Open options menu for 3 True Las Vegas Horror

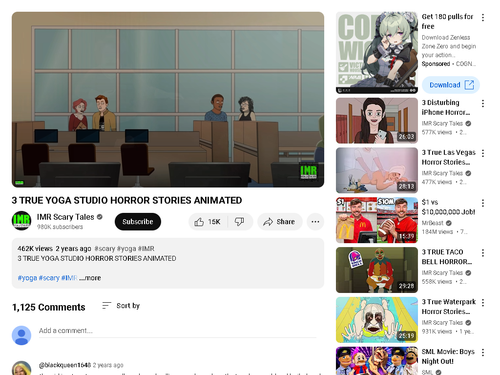(483, 153)
